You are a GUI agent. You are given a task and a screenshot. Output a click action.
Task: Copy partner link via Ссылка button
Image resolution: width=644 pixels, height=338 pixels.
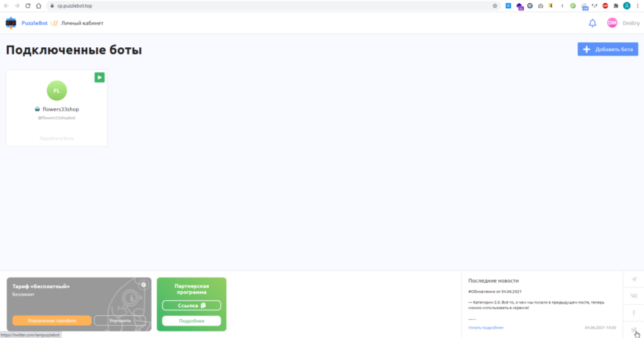point(191,305)
